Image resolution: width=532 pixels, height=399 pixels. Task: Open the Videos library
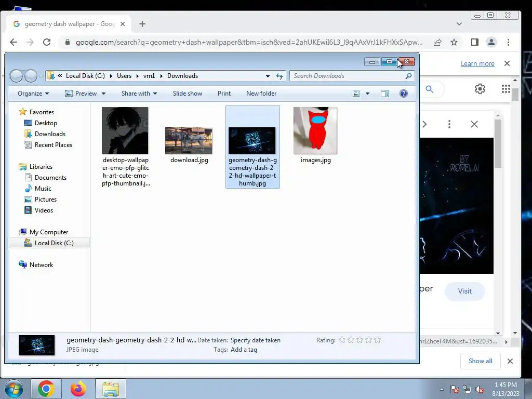[x=44, y=210]
